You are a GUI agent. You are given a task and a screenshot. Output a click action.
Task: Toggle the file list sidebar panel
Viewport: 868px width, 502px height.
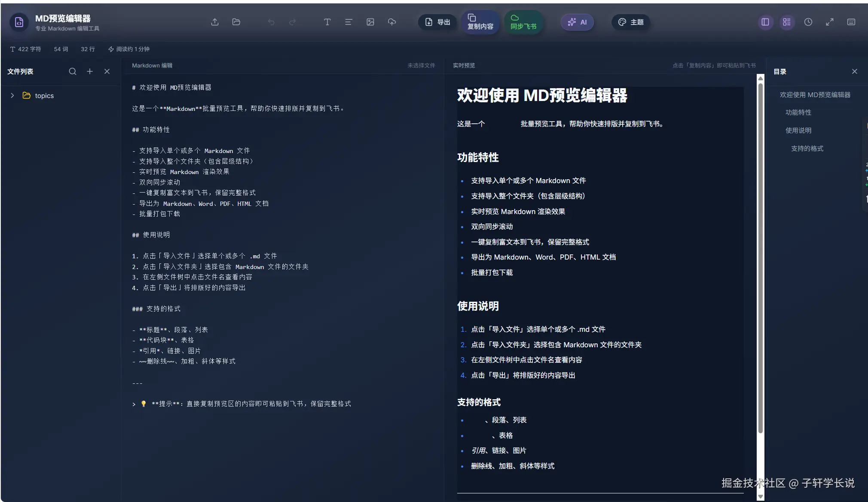click(x=765, y=22)
